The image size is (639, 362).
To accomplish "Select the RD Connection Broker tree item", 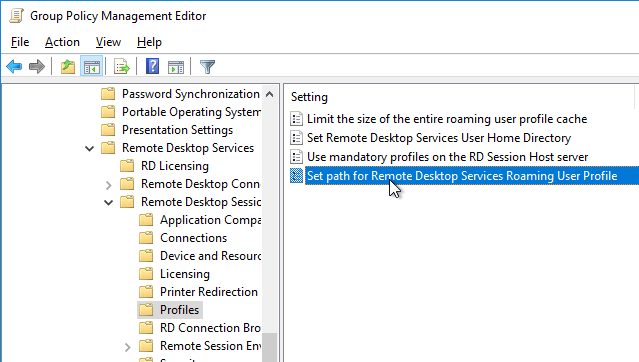I will click(210, 328).
